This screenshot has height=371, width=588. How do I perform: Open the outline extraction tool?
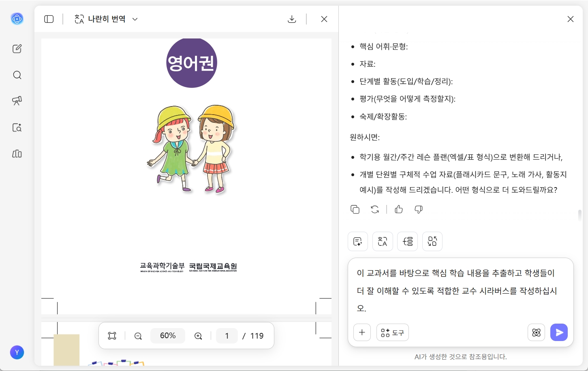coord(407,241)
